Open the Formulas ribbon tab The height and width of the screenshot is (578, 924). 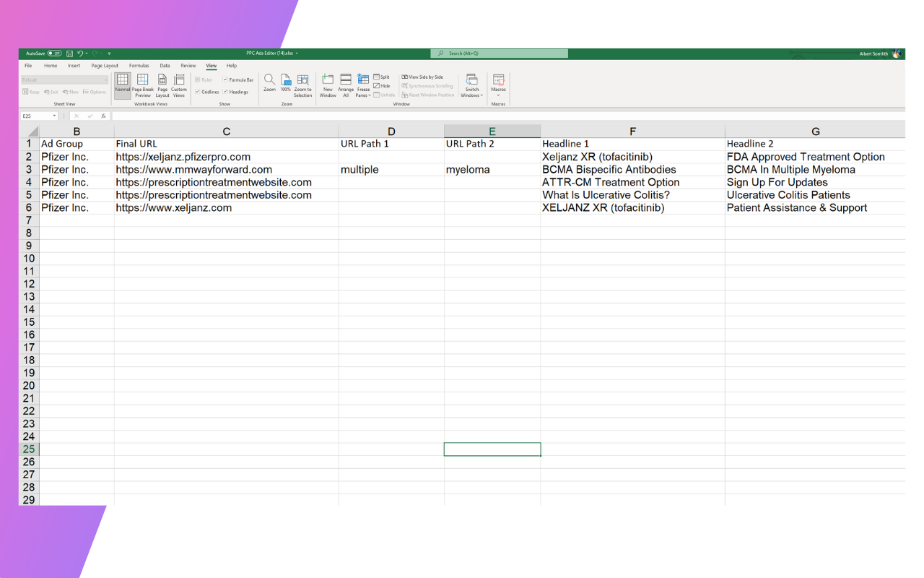(x=139, y=66)
